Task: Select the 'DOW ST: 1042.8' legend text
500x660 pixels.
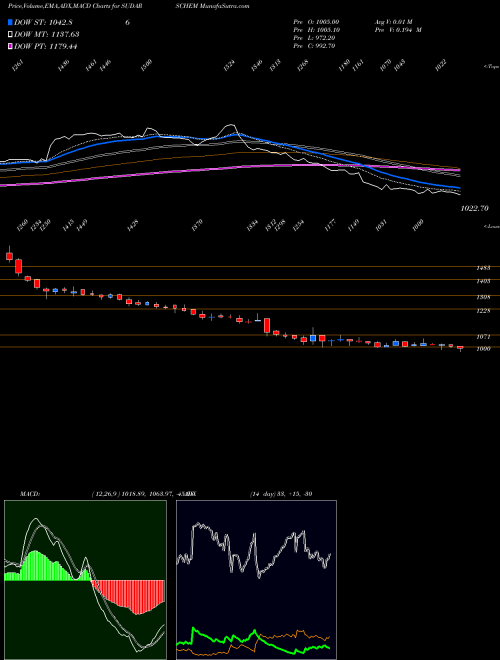Action: click(x=43, y=22)
